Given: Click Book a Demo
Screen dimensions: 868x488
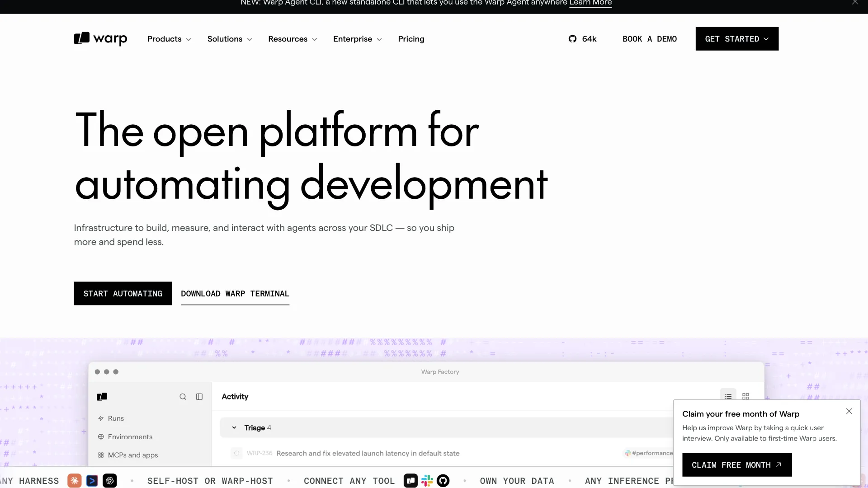Looking at the screenshot, I should (x=650, y=39).
